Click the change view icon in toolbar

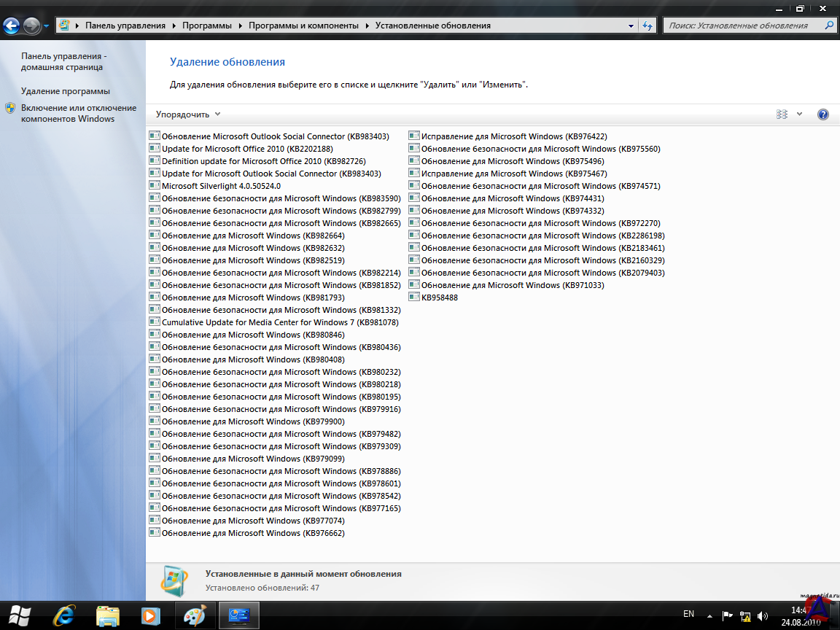click(782, 114)
